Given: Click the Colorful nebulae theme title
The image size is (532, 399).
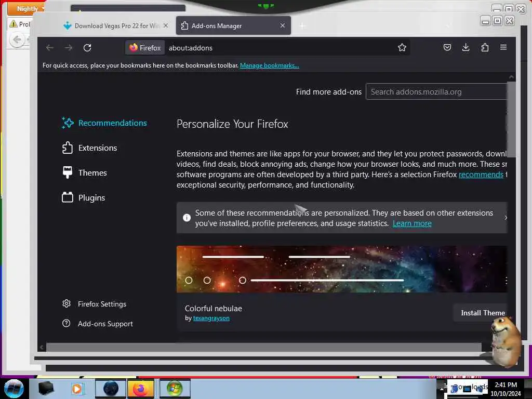Looking at the screenshot, I should point(214,309).
